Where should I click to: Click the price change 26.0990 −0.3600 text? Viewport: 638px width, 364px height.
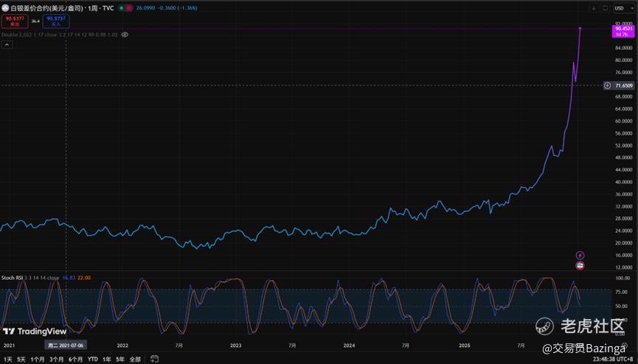(167, 8)
